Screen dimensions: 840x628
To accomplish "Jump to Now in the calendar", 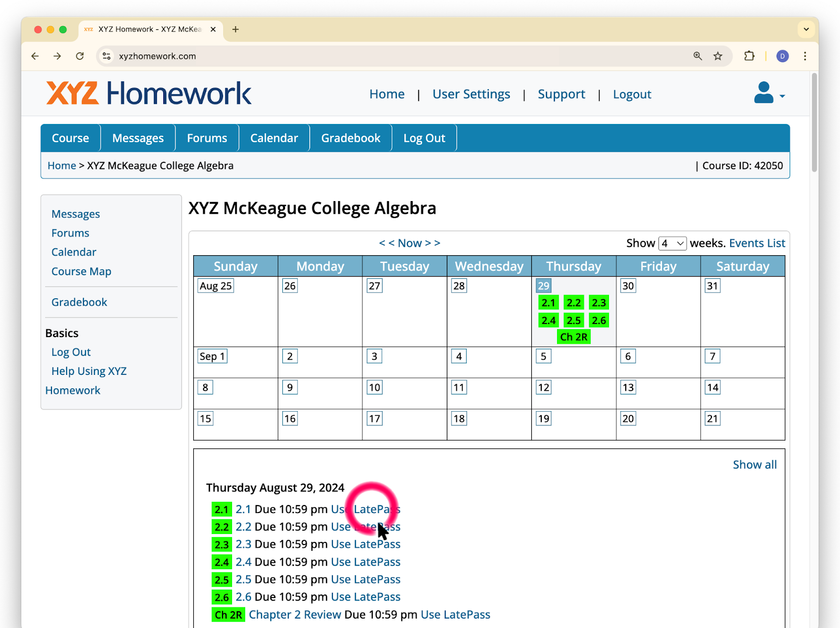I will click(x=410, y=243).
